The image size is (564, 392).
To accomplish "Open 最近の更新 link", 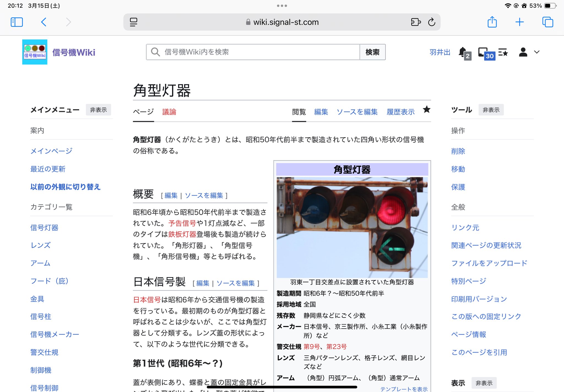I will point(48,169).
